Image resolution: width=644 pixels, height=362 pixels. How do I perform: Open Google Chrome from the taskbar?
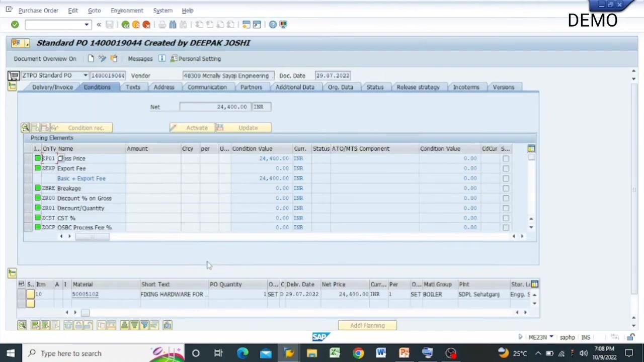pyautogui.click(x=358, y=353)
